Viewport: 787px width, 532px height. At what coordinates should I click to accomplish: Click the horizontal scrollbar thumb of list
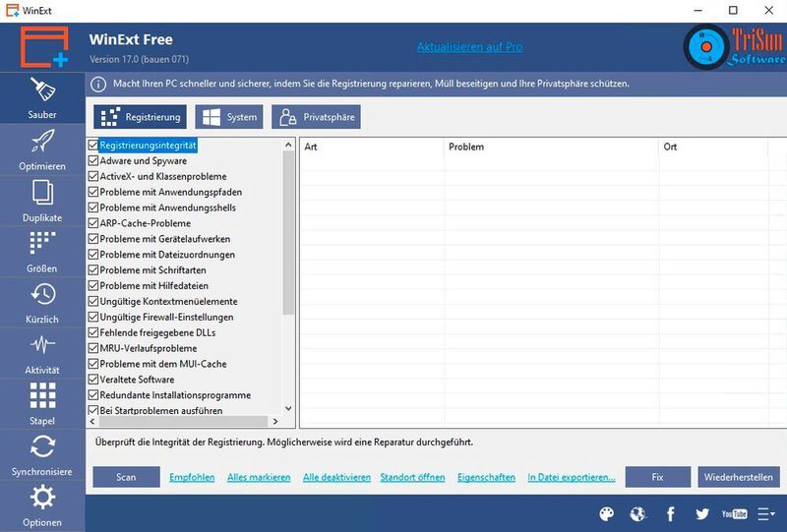point(183,422)
